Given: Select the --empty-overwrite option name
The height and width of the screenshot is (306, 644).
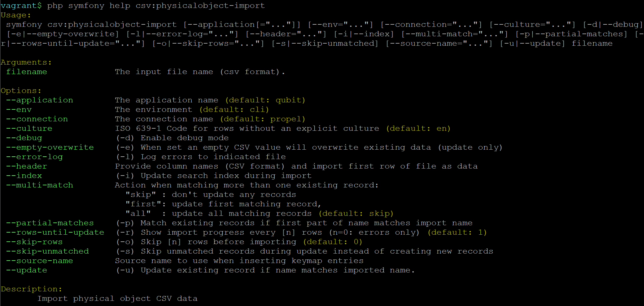Looking at the screenshot, I should coord(50,148).
